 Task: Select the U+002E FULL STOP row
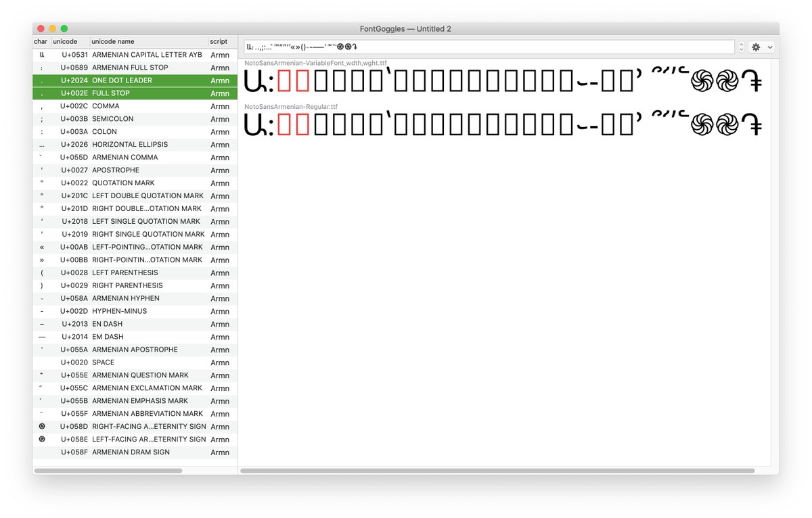(x=135, y=93)
